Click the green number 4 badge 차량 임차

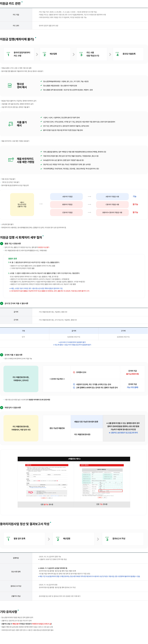[x=2, y=408]
